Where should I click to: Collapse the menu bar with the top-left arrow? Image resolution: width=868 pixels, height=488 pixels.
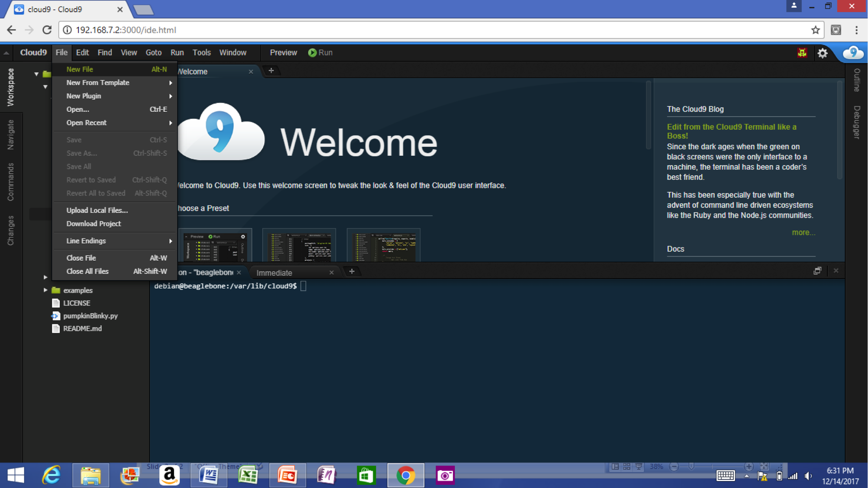[7, 53]
